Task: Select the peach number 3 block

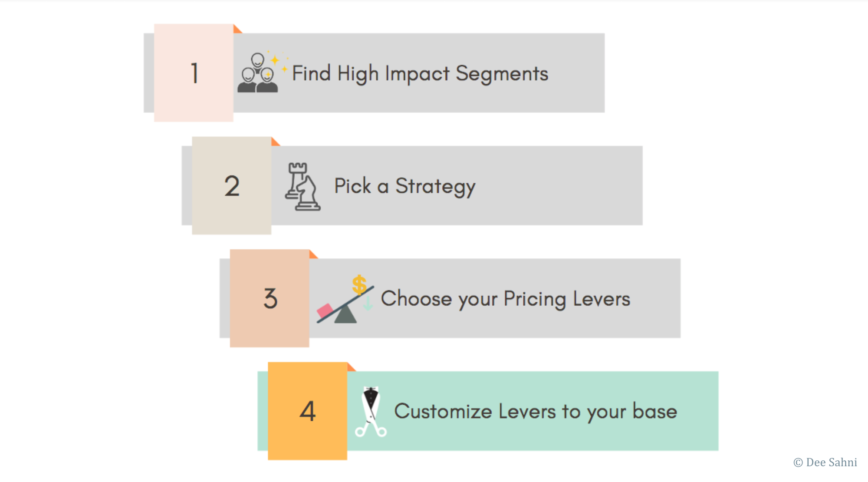Action: click(270, 298)
